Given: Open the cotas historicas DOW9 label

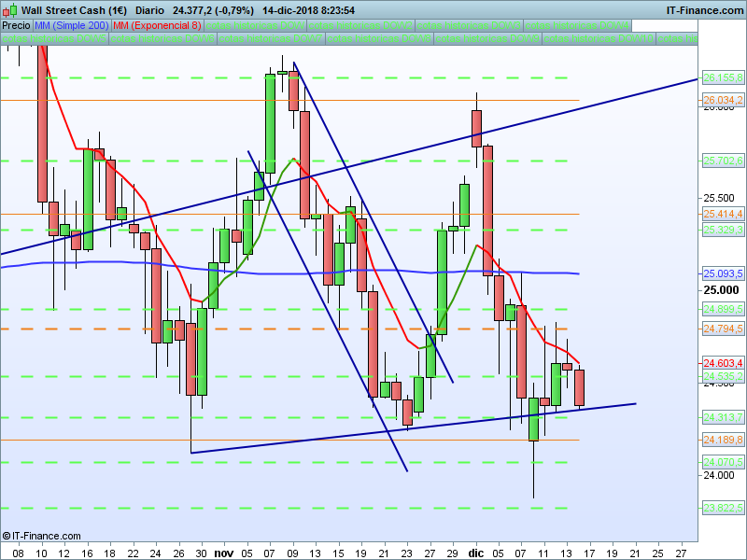Looking at the screenshot, I should [x=487, y=38].
